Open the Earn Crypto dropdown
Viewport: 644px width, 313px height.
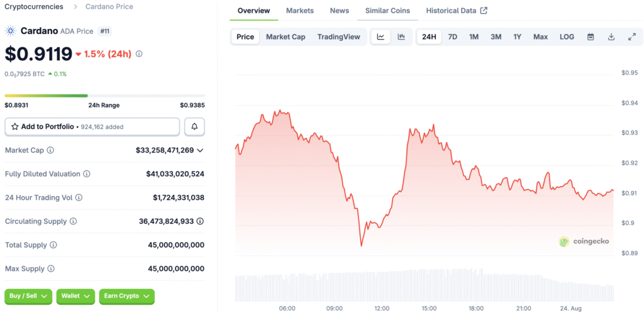(x=126, y=296)
